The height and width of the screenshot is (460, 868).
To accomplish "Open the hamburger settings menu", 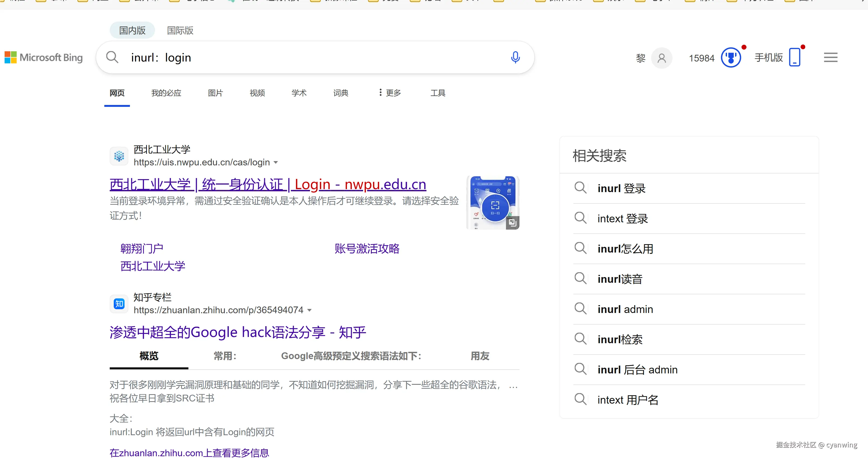I will pos(830,58).
